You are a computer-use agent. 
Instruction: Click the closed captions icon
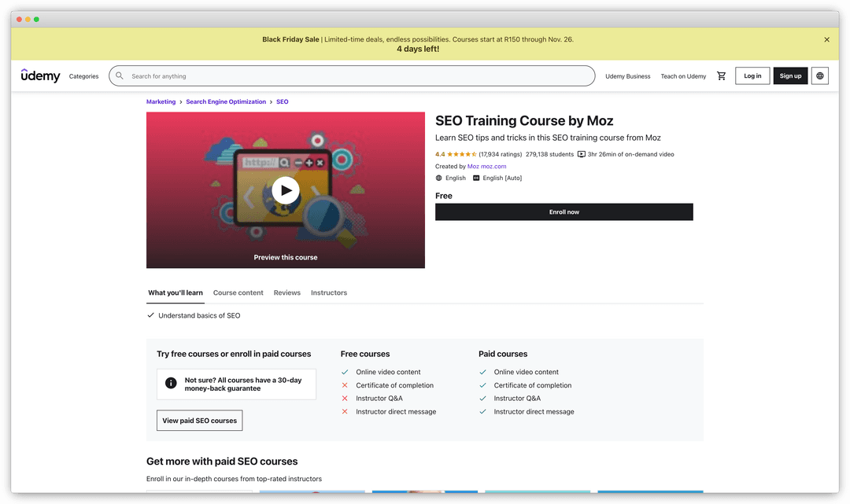(x=476, y=178)
